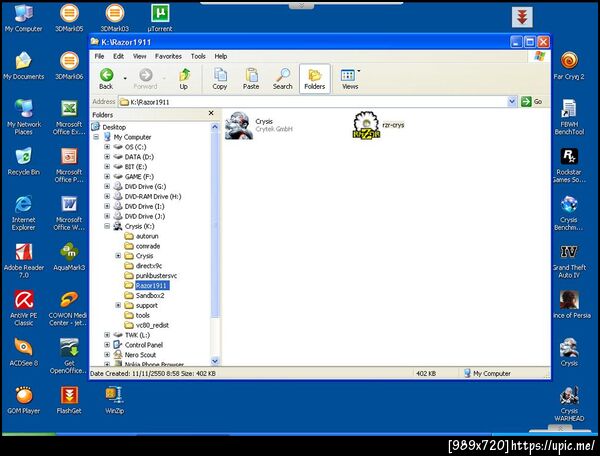Open ACDSee 8 desktop icon

coord(23,352)
